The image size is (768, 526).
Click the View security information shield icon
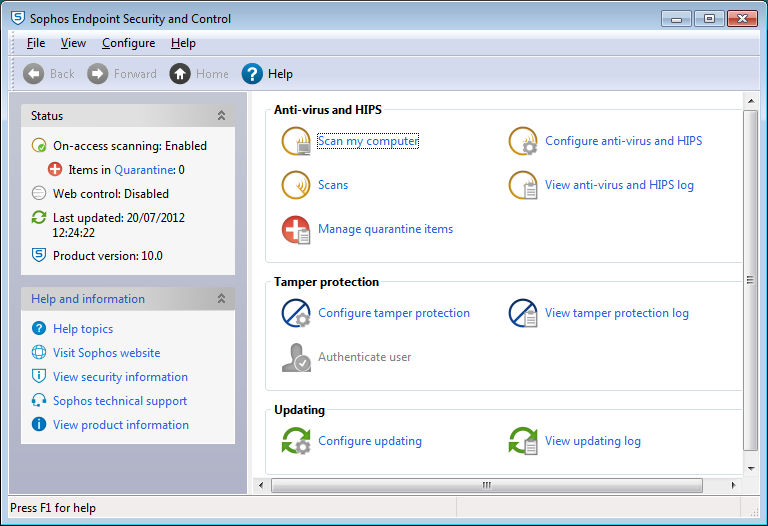coord(39,376)
